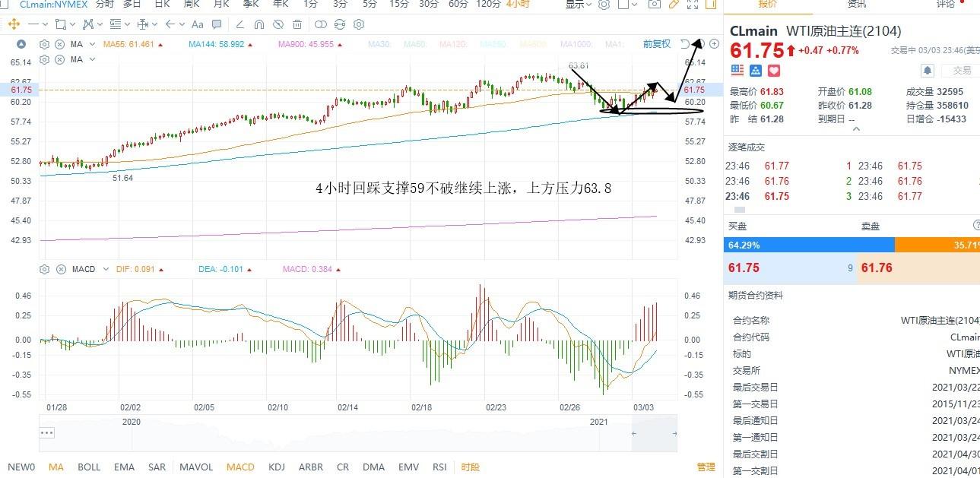
Task: Remove the first MA indicator row
Action: (x=59, y=44)
